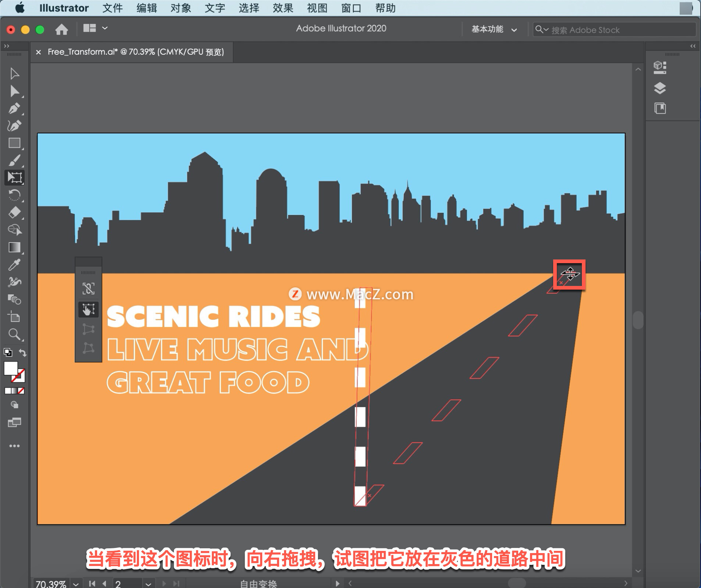Viewport: 701px width, 588px height.
Task: Go to first artboard button
Action: pos(92,583)
